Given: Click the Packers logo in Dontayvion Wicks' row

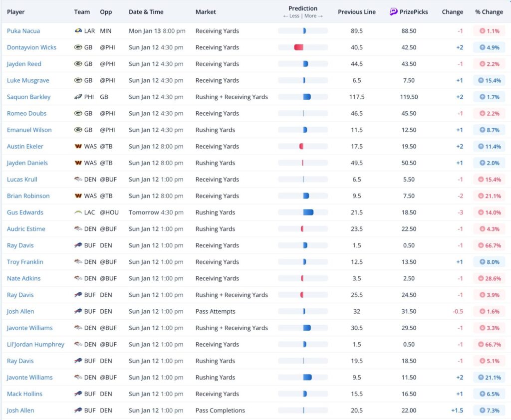Looking at the screenshot, I should (x=78, y=47).
